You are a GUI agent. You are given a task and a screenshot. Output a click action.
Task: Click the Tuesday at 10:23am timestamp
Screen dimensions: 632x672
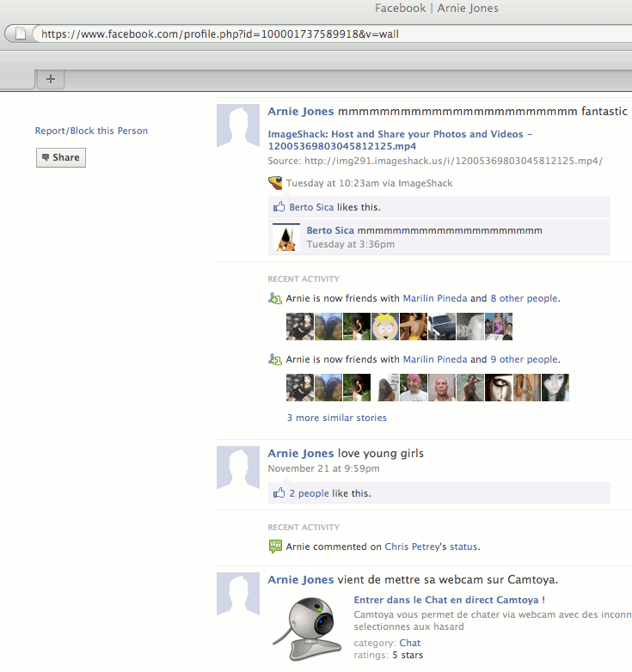[x=332, y=183]
